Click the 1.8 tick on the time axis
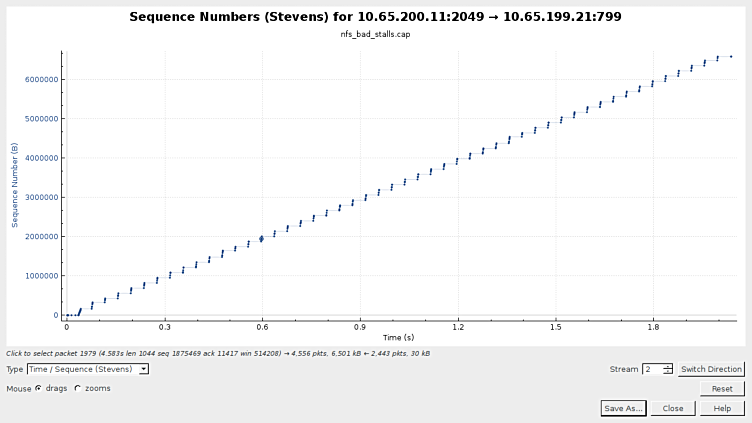Viewport: 752px width, 423px height. [652, 326]
